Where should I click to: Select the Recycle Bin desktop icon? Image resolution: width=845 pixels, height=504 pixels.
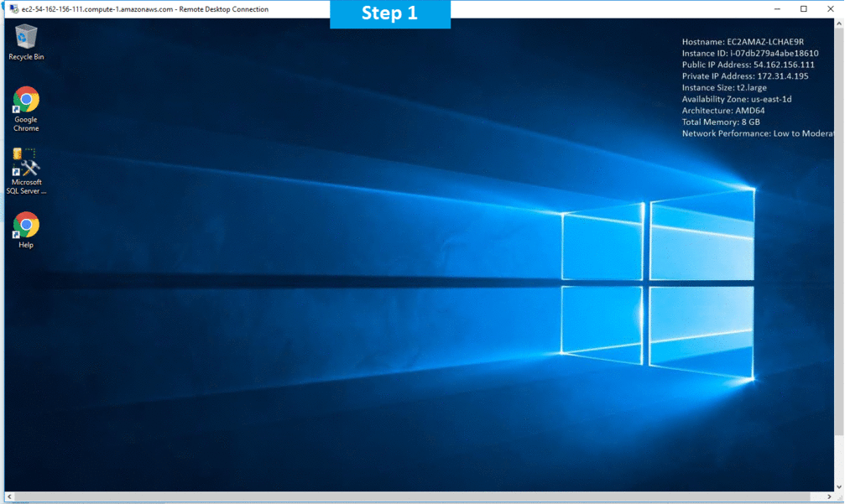coord(26,38)
